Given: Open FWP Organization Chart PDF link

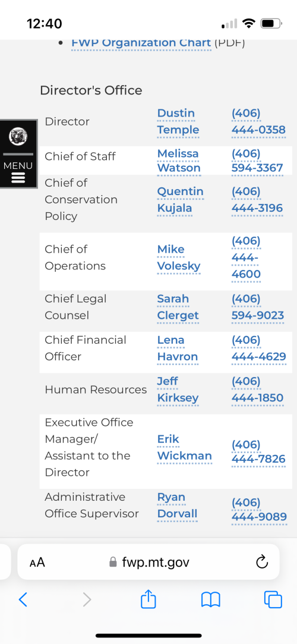Looking at the screenshot, I should pyautogui.click(x=141, y=43).
